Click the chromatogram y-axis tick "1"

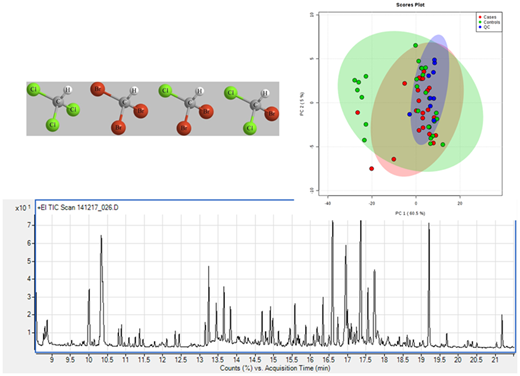click(x=29, y=332)
